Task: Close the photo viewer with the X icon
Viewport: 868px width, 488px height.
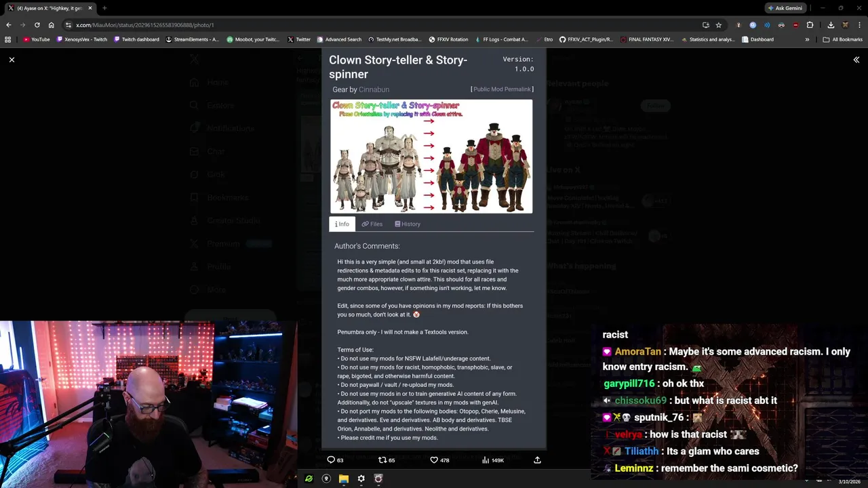Action: click(12, 60)
